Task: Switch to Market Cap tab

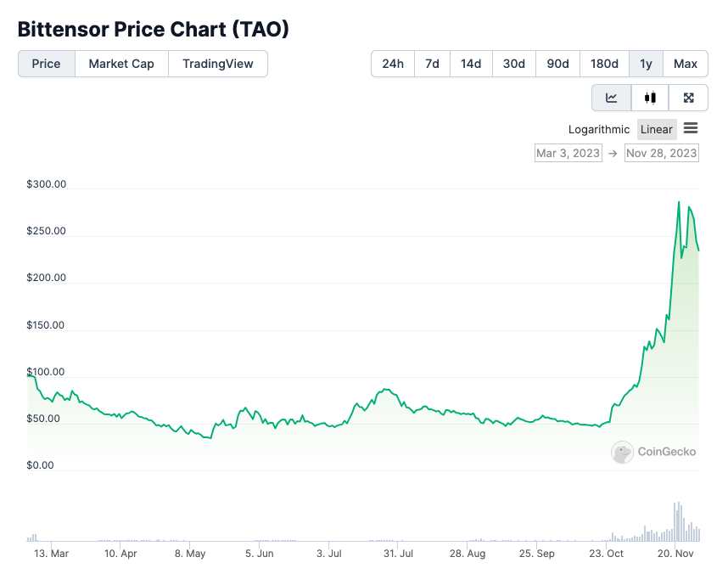Action: (x=121, y=64)
